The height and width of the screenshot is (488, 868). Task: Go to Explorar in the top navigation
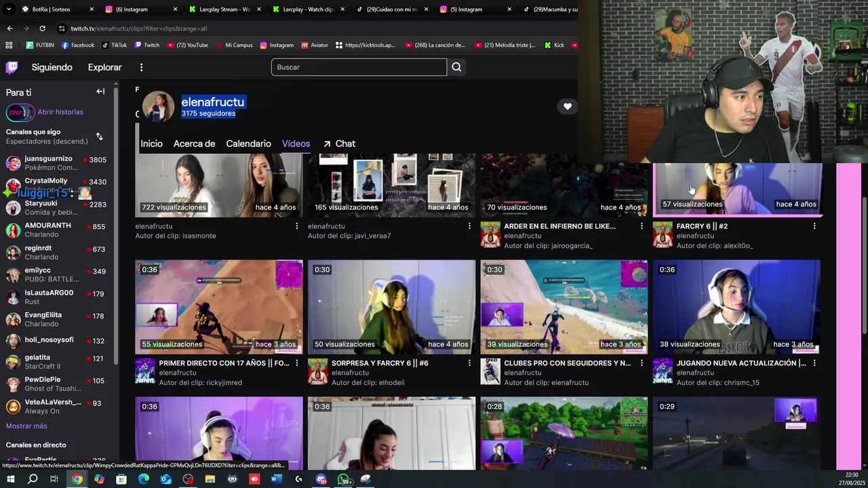pyautogui.click(x=104, y=67)
